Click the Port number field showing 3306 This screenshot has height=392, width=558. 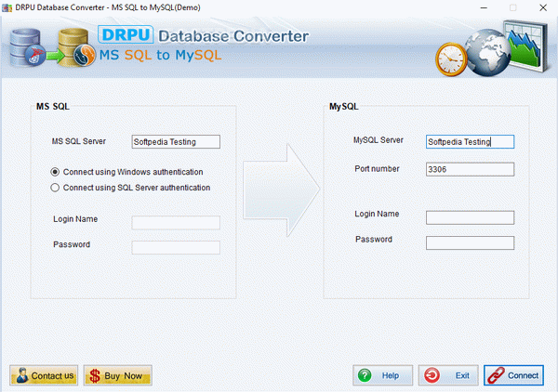coord(470,169)
